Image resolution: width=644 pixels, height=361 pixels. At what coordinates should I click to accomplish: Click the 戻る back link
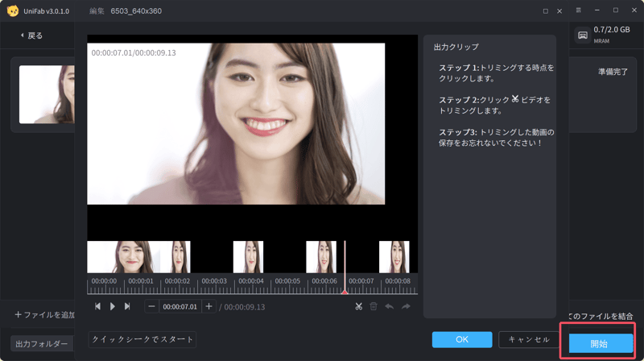point(31,36)
